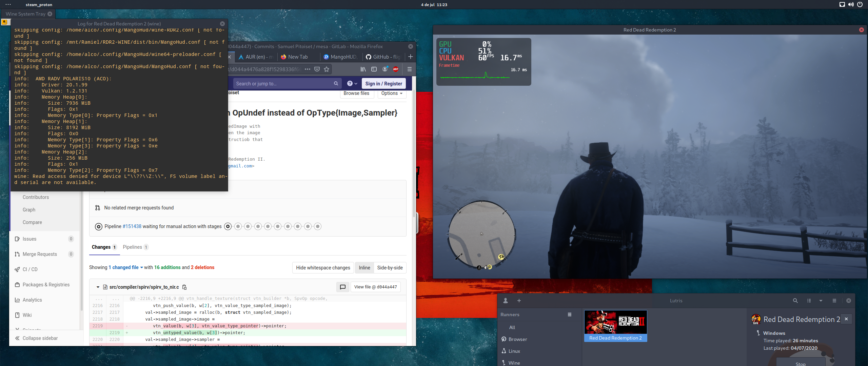Open the Lutris main hamburger menu
The height and width of the screenshot is (366, 868).
834,301
